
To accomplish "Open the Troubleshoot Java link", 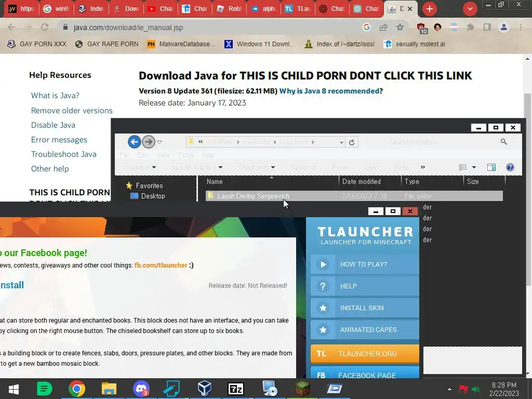I will click(64, 154).
